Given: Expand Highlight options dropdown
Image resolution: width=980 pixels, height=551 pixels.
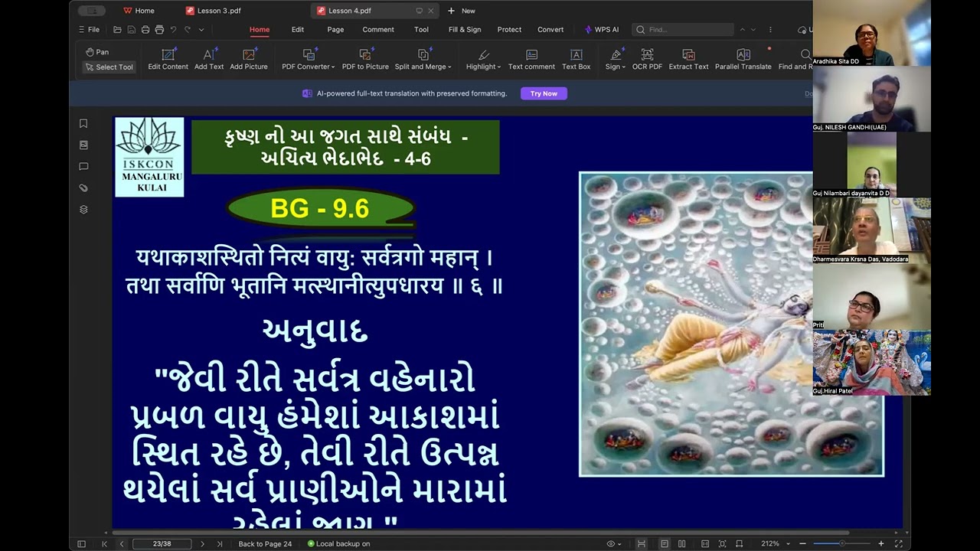Looking at the screenshot, I should tap(483, 60).
